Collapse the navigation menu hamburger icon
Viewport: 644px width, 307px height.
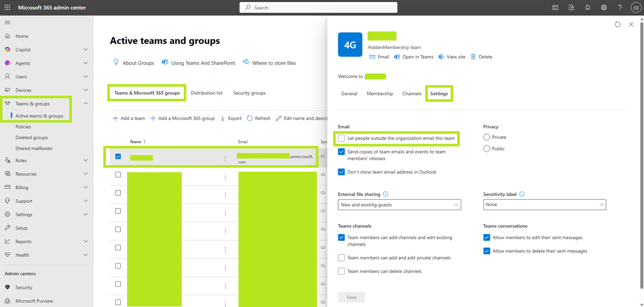pos(7,22)
